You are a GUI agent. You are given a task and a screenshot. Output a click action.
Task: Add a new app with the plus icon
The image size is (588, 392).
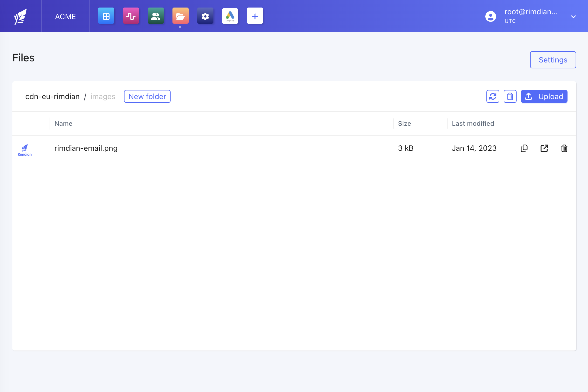255,16
